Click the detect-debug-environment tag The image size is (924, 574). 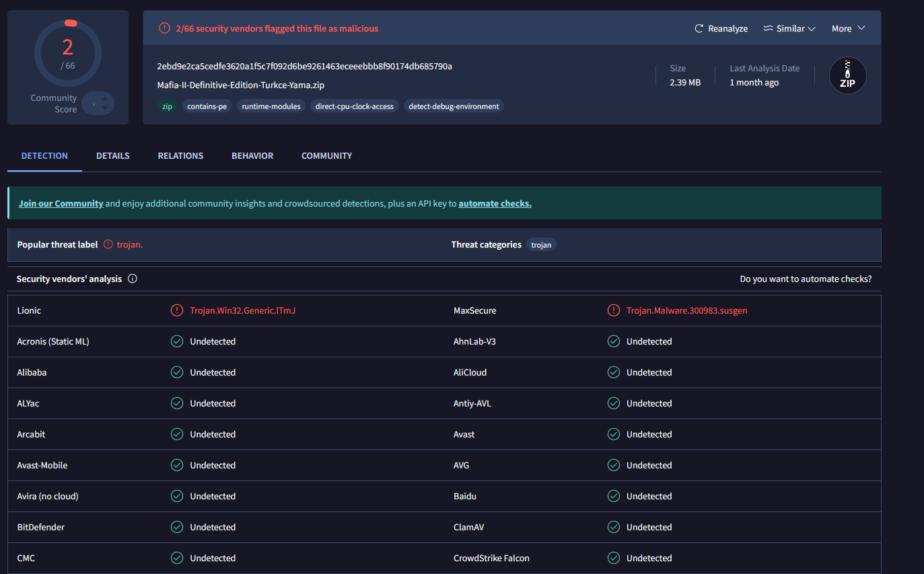[x=454, y=106]
